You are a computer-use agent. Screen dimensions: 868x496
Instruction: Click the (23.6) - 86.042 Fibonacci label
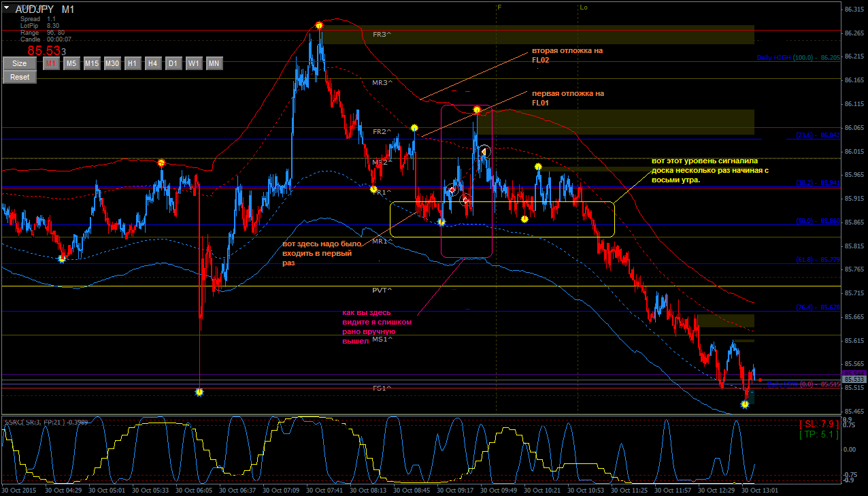(817, 135)
